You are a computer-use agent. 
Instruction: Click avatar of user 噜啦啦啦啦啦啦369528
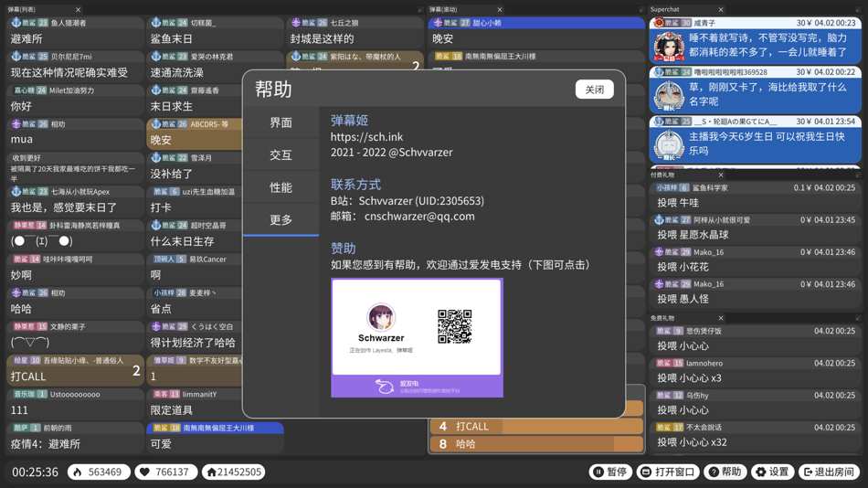point(669,95)
